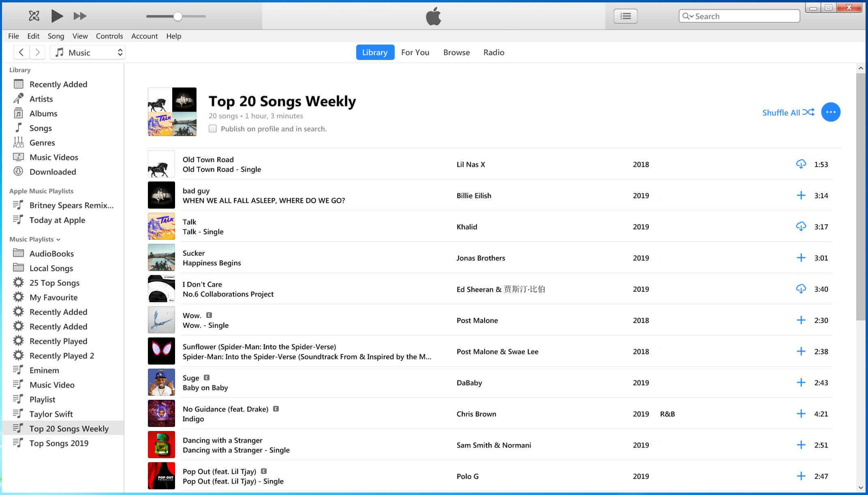Click the add (+) icon for Sunflower by Post Malone
Image resolution: width=868 pixels, height=495 pixels.
(801, 352)
